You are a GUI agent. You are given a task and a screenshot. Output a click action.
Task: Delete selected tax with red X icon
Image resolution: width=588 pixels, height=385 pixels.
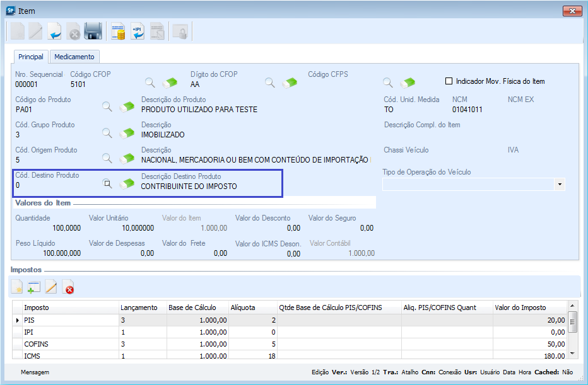[69, 287]
